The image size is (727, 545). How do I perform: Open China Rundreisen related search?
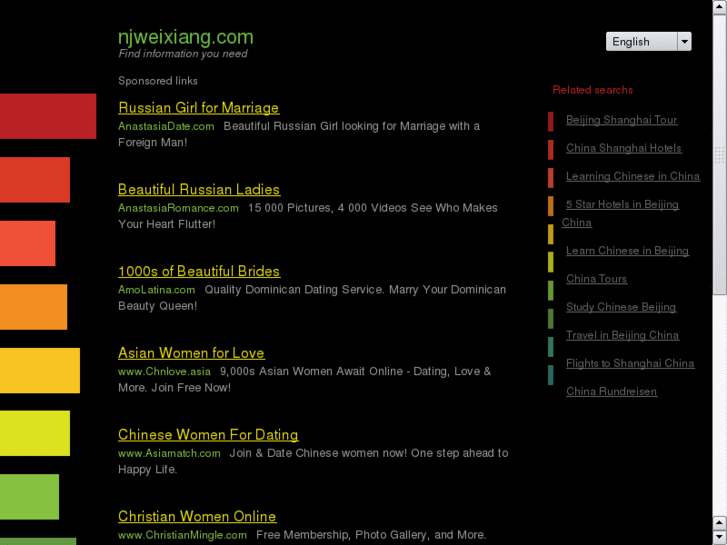(611, 391)
